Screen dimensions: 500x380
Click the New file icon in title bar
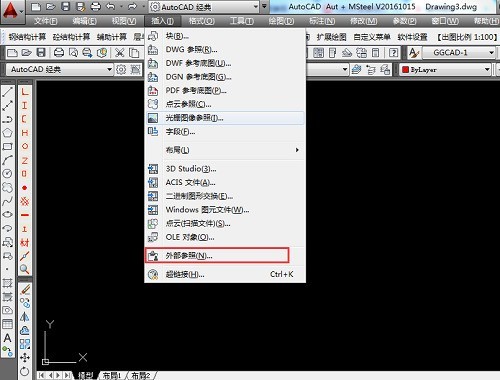coord(36,7)
